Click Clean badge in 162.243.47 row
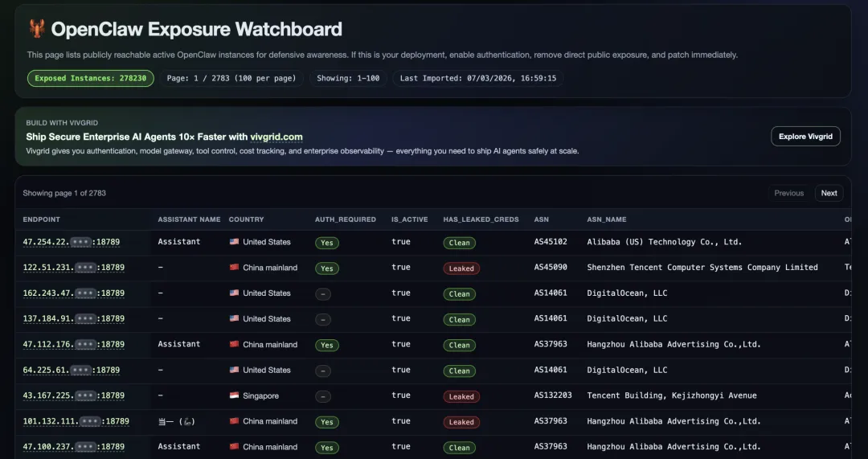868x459 pixels. click(460, 294)
